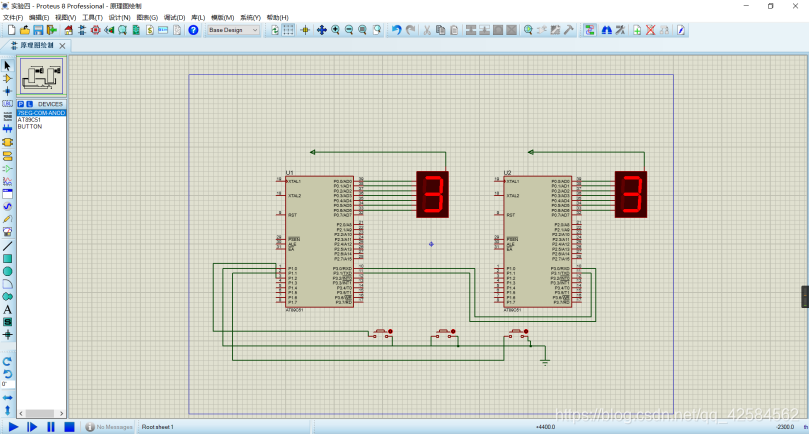Click the Zoom In magnifier icon
Image resolution: width=809 pixels, height=434 pixels.
(335, 30)
